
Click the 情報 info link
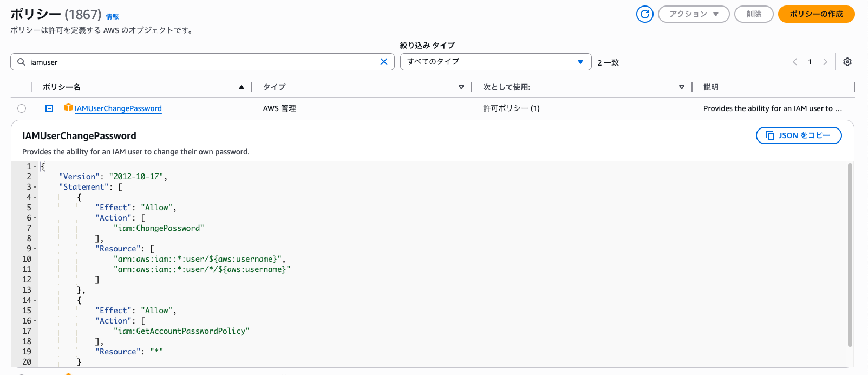click(112, 17)
